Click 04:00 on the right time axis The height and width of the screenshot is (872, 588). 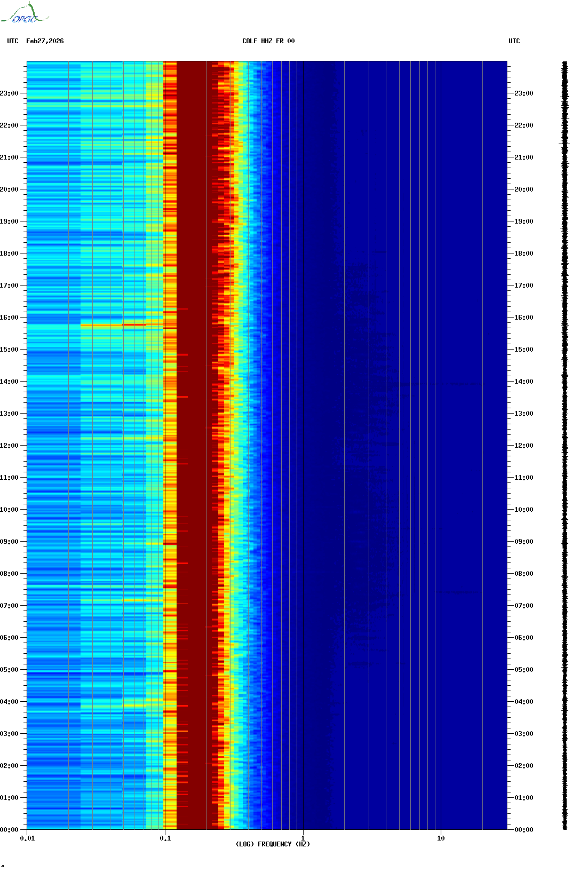tap(524, 702)
